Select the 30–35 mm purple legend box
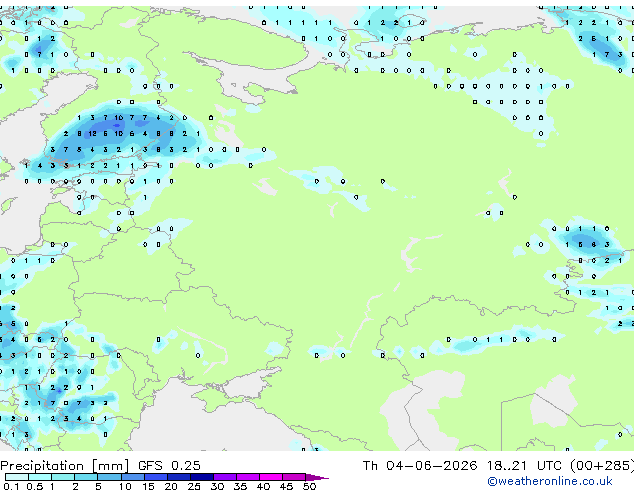Image resolution: width=634 pixels, height=490 pixels. (x=225, y=477)
